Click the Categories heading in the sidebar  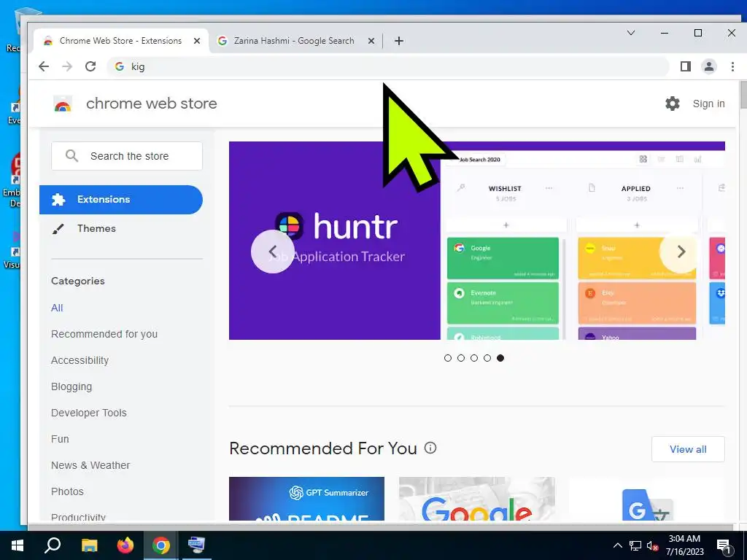77,281
